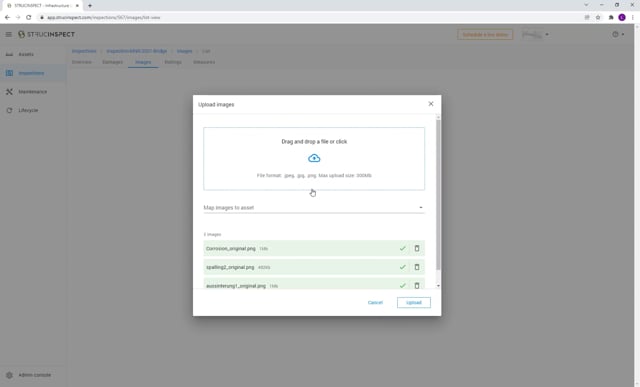This screenshot has height=387, width=640.
Task: Switch to the Ratings tab
Action: (x=173, y=62)
